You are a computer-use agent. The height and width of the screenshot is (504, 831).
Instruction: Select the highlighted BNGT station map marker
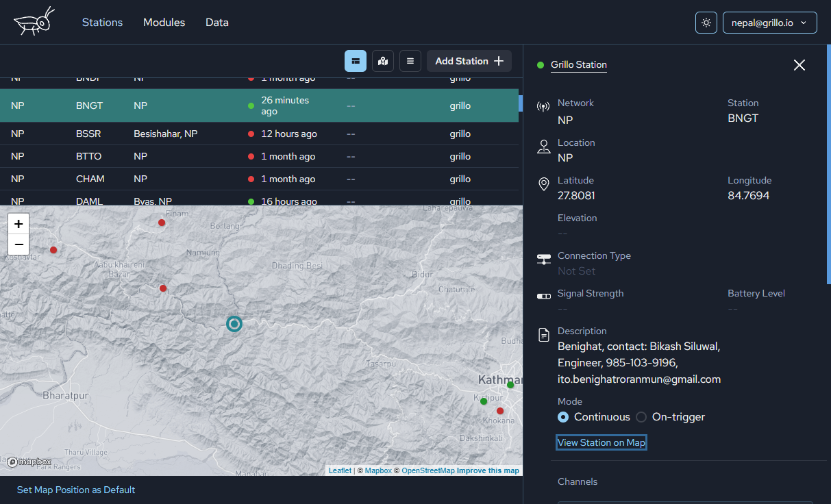pos(234,323)
